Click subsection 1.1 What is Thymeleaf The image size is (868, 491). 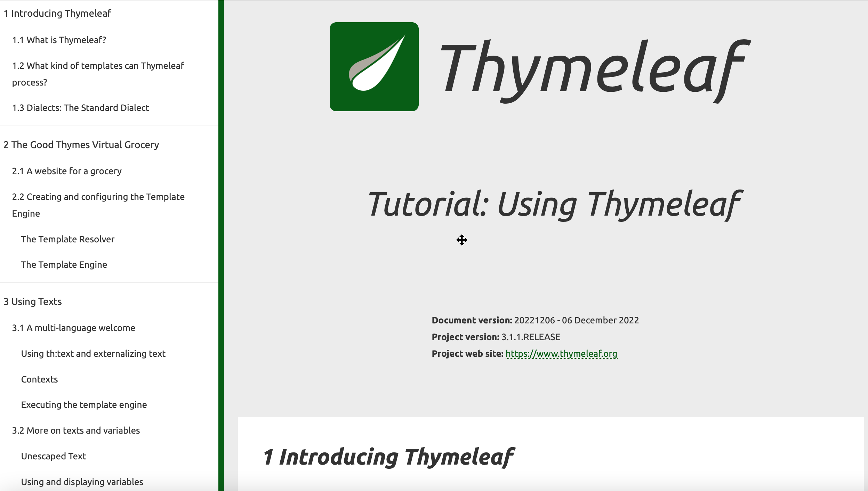click(59, 40)
